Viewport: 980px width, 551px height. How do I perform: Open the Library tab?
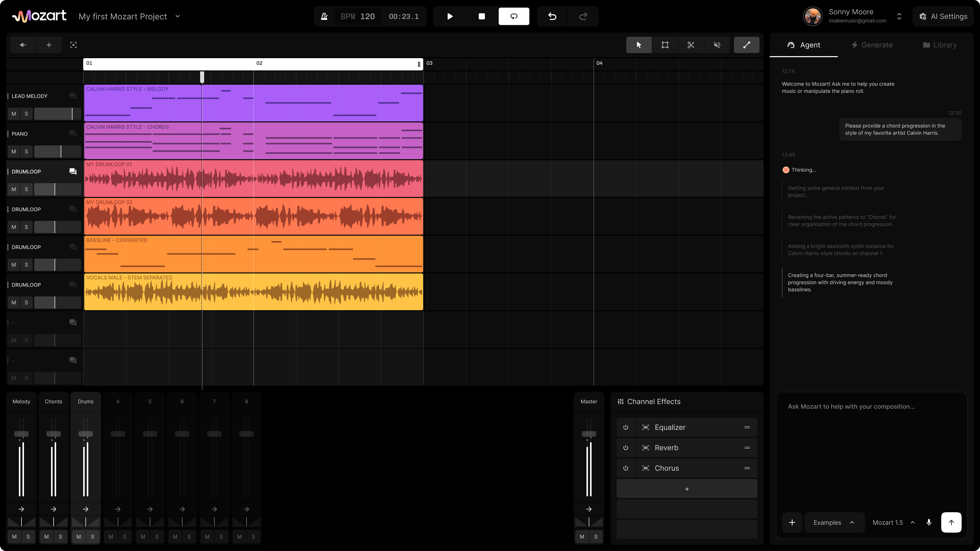(939, 45)
